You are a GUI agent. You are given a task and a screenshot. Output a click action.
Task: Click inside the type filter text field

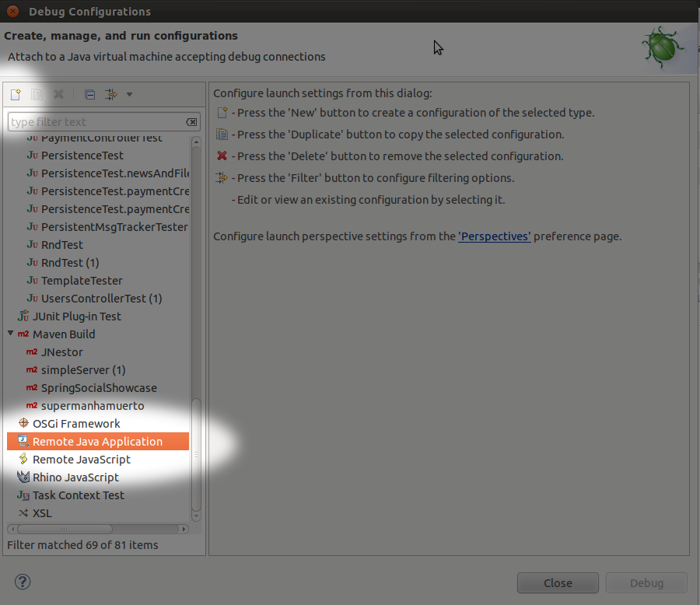93,122
